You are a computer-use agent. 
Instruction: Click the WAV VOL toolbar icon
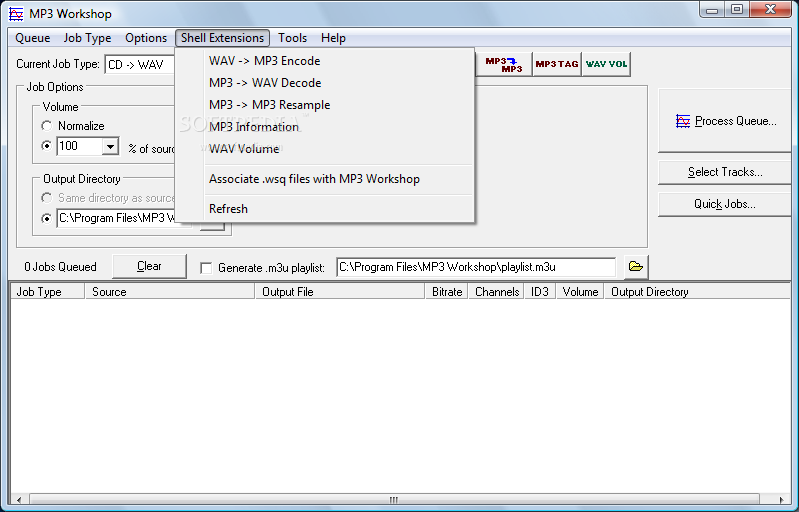click(606, 64)
